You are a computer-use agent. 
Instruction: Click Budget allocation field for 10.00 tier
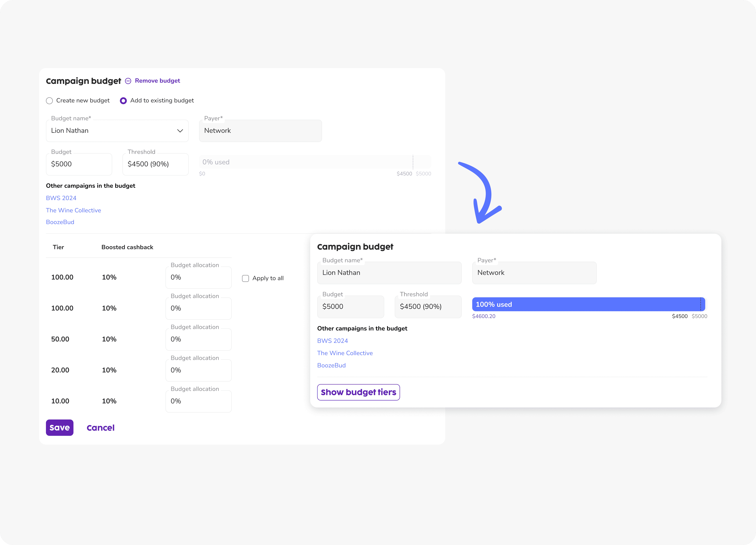198,401
